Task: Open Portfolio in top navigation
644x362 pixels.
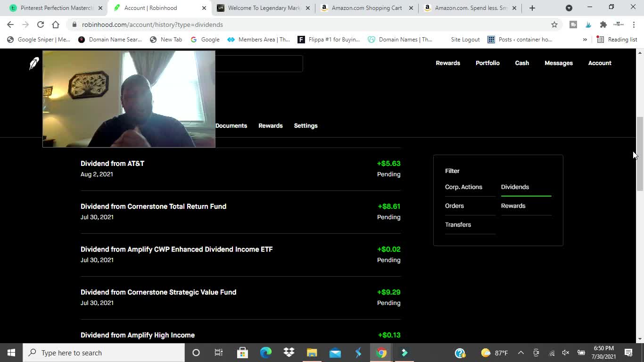Action: (487, 63)
